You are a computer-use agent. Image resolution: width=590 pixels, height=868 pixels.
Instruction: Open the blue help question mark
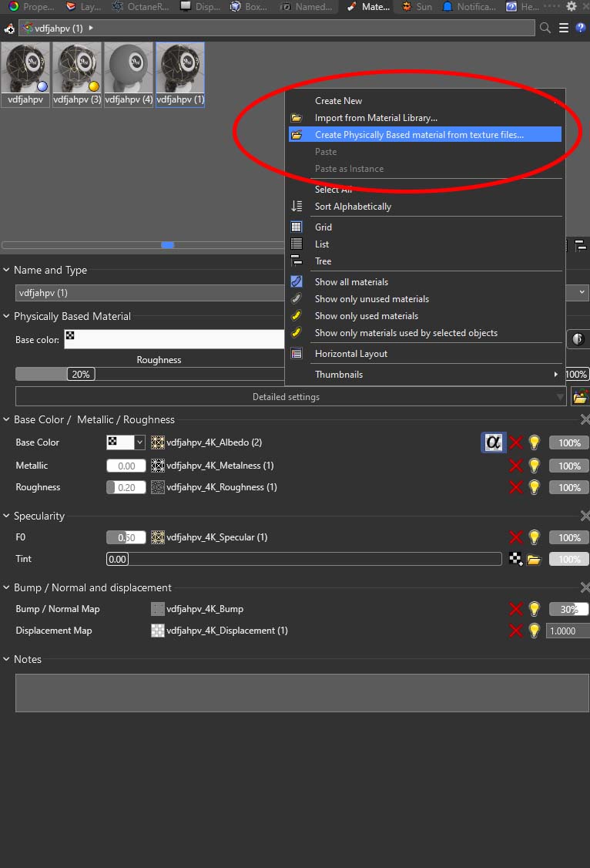[x=580, y=28]
